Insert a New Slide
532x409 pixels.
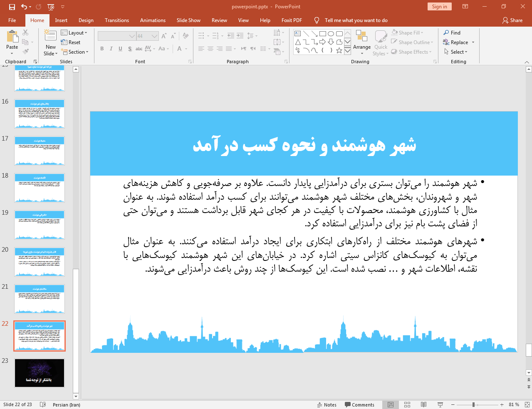click(x=50, y=43)
